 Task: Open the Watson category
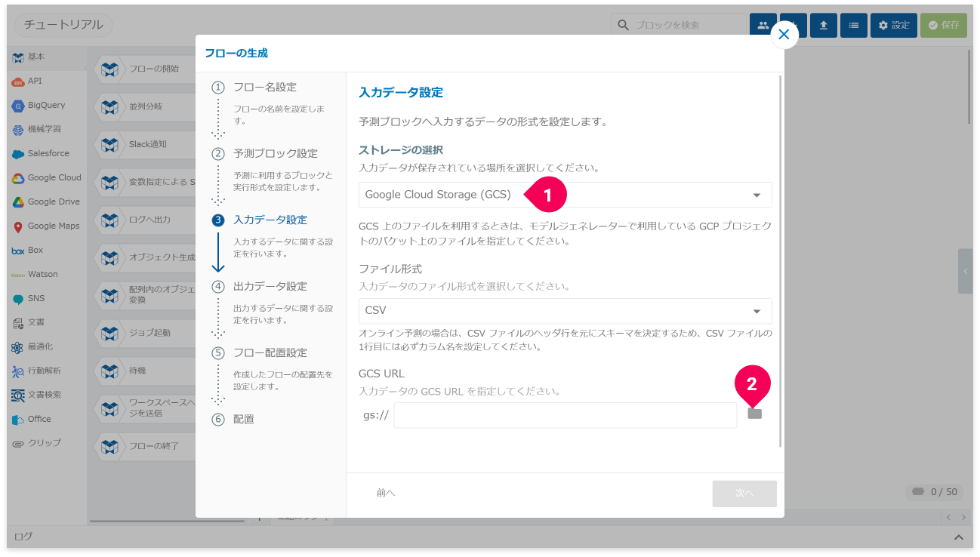[45, 275]
